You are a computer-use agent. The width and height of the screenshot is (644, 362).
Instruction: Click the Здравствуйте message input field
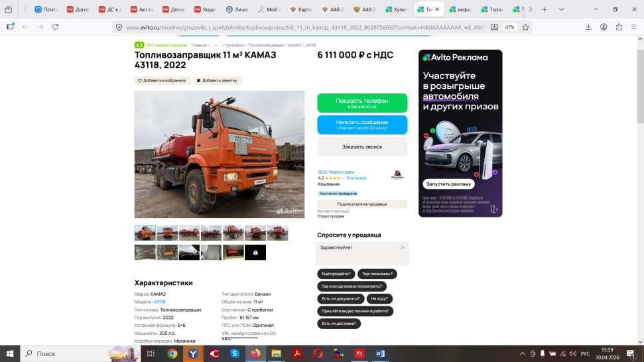tap(358, 253)
